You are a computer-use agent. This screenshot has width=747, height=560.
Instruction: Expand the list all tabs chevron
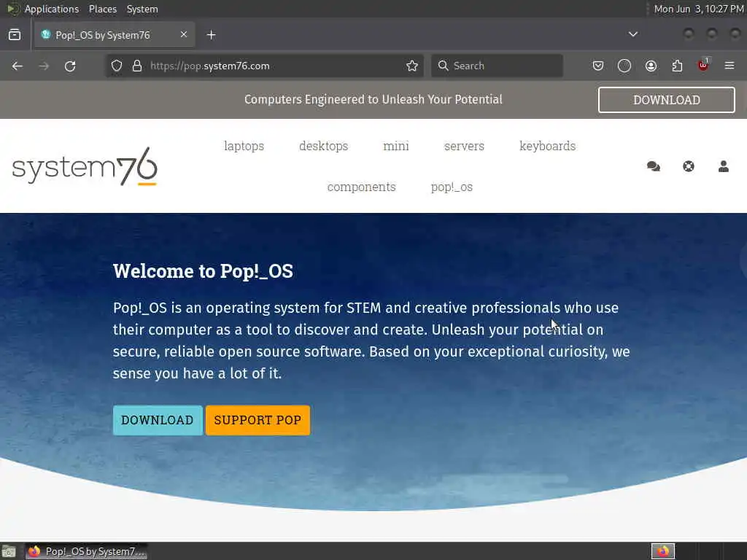click(x=632, y=34)
